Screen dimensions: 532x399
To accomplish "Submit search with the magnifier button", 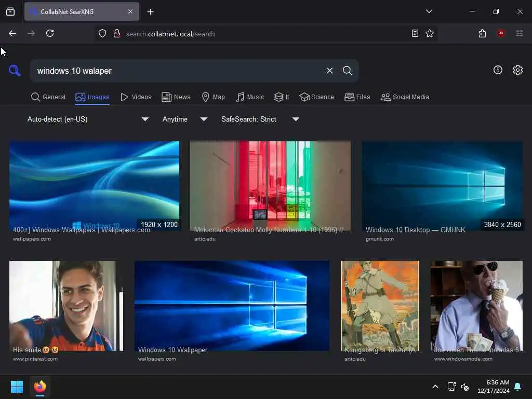I will tap(347, 71).
